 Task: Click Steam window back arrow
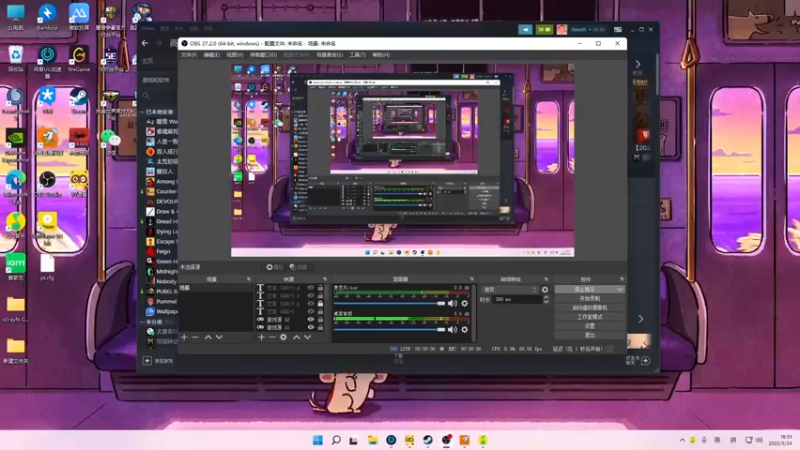point(145,43)
